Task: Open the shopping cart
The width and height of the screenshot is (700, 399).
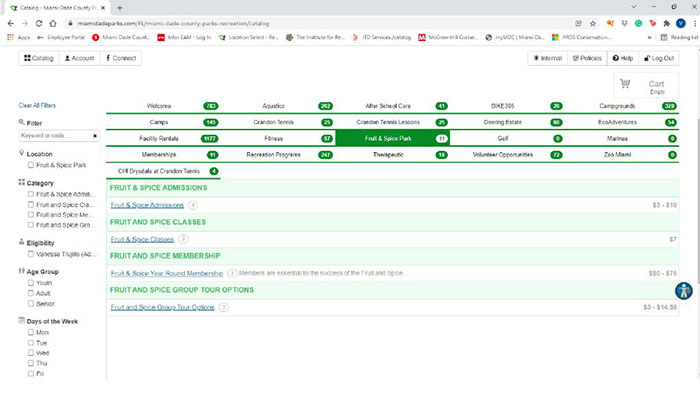Action: coord(646,85)
